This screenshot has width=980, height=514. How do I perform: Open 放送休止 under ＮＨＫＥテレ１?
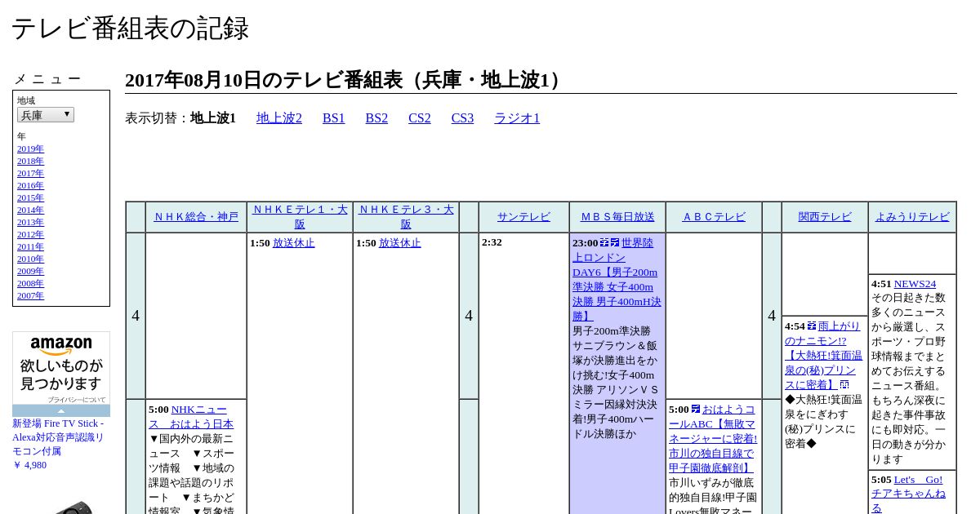point(293,243)
